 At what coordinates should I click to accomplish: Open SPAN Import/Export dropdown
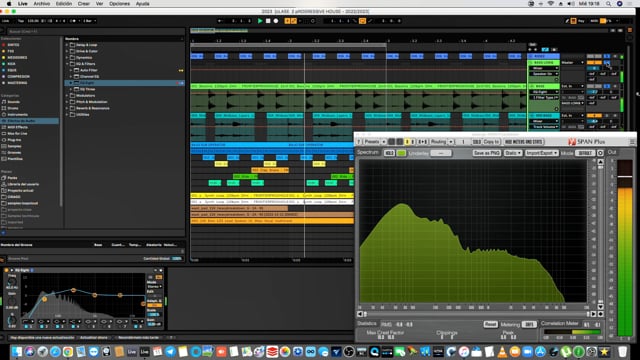click(542, 153)
